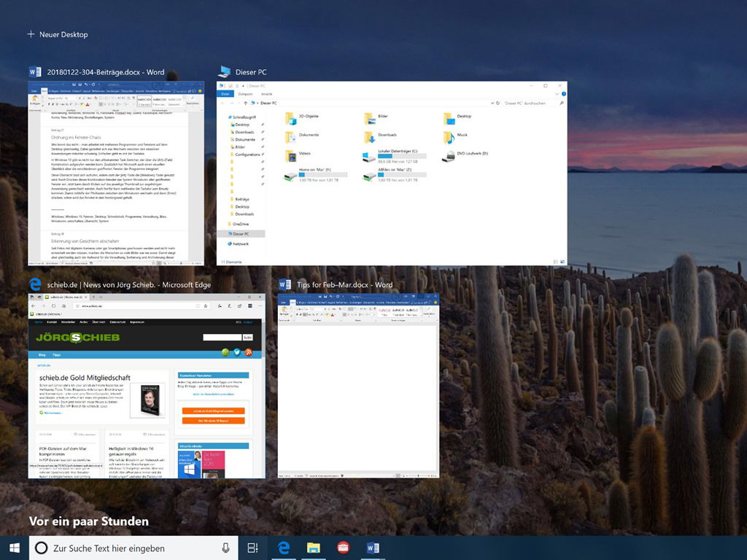Switch to the schieb.de Microsoft Edge thumbnail
The width and height of the screenshot is (747, 560).
click(147, 386)
